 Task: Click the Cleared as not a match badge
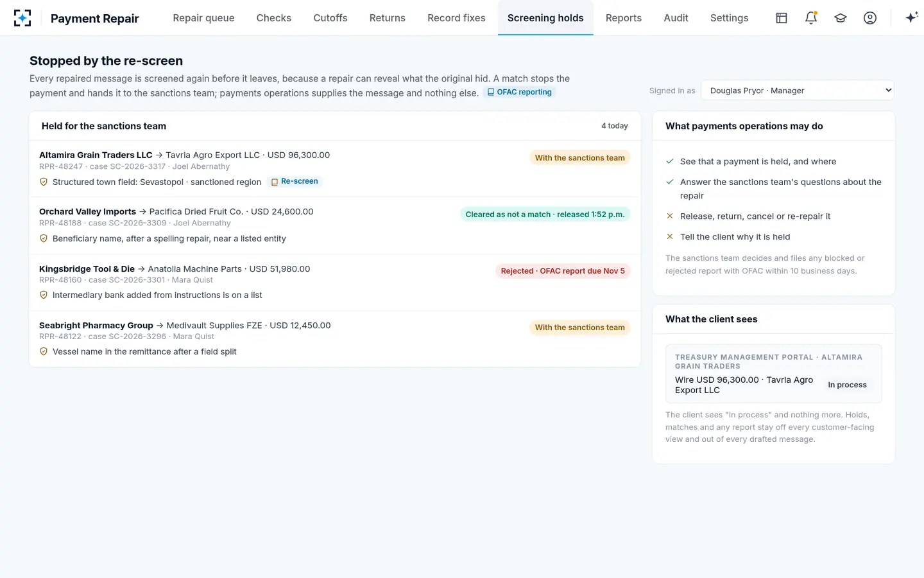[x=545, y=215]
